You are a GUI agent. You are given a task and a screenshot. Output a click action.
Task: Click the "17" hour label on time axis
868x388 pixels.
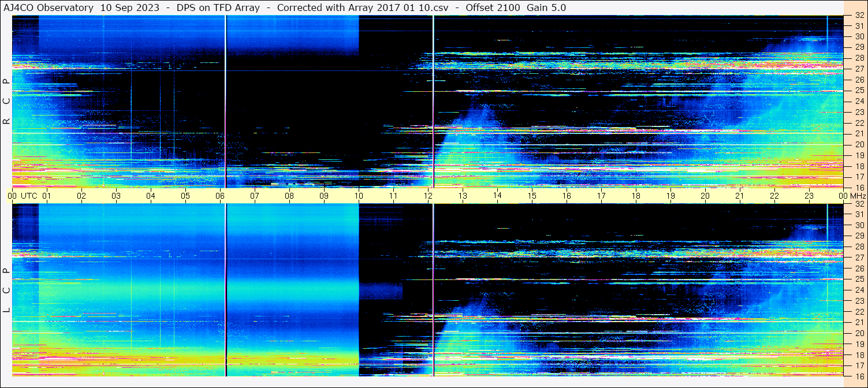coord(601,196)
